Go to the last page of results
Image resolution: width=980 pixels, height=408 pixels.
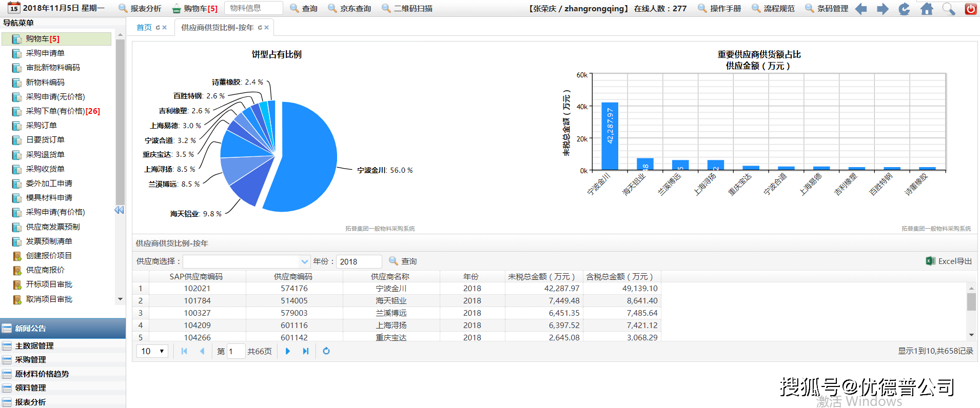[306, 351]
